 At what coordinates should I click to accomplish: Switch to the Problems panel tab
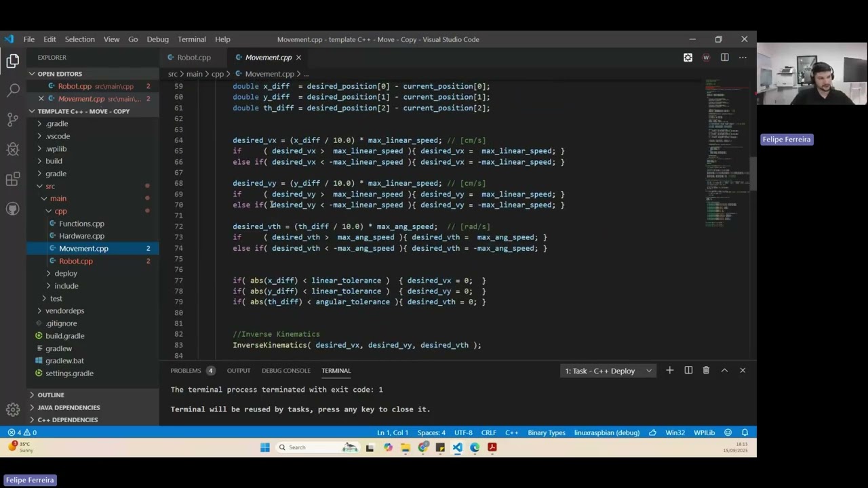tap(193, 371)
